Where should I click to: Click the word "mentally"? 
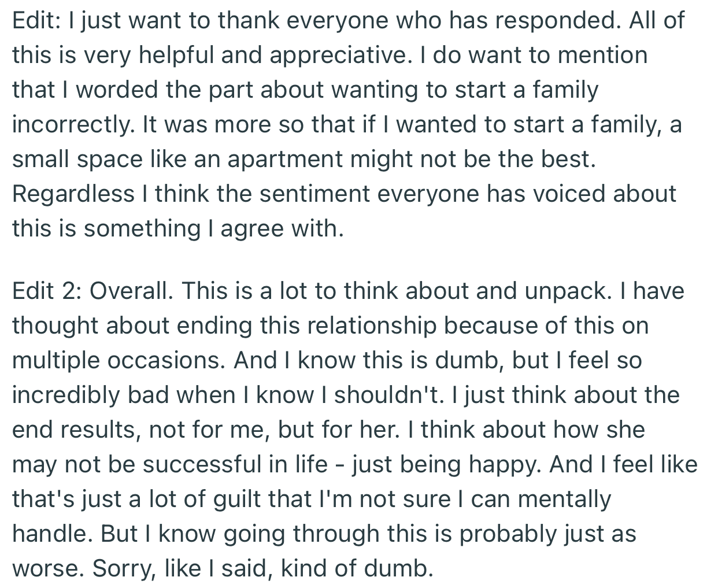pyautogui.click(x=564, y=499)
